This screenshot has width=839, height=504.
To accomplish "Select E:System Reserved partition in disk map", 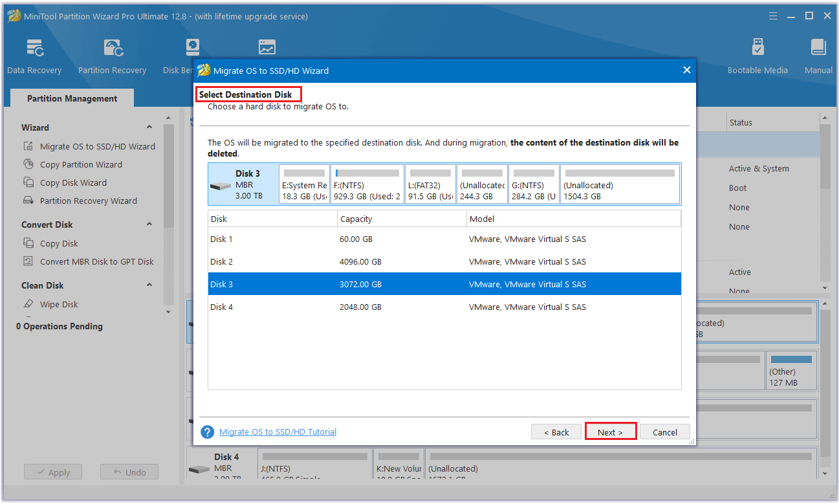I will 304,184.
